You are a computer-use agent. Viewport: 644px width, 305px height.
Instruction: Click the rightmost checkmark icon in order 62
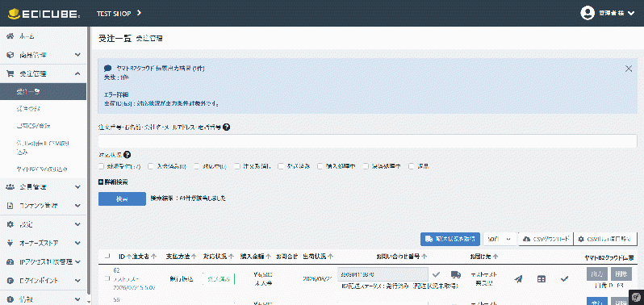(564, 278)
